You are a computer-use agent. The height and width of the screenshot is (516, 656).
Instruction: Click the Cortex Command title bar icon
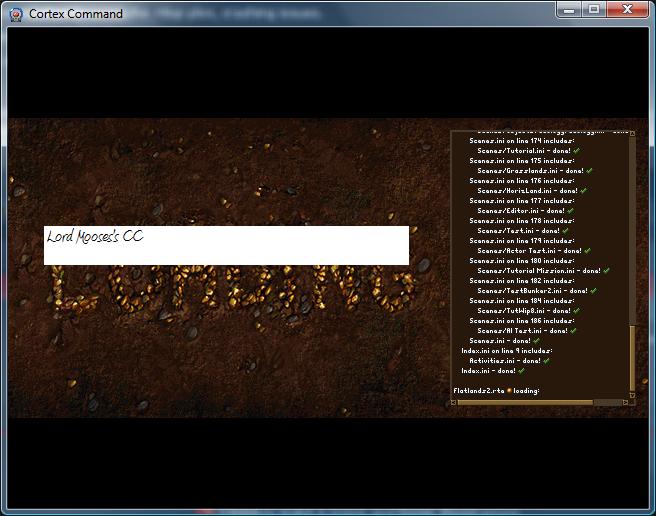coord(15,13)
